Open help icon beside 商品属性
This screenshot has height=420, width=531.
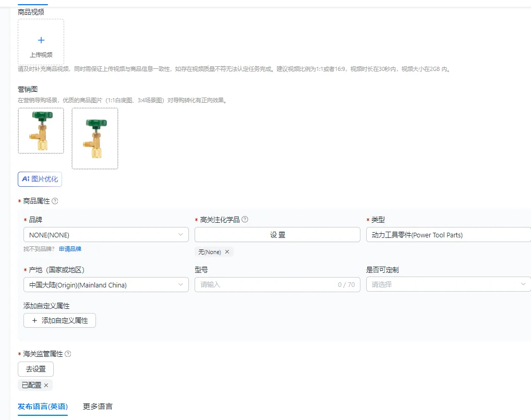click(55, 201)
